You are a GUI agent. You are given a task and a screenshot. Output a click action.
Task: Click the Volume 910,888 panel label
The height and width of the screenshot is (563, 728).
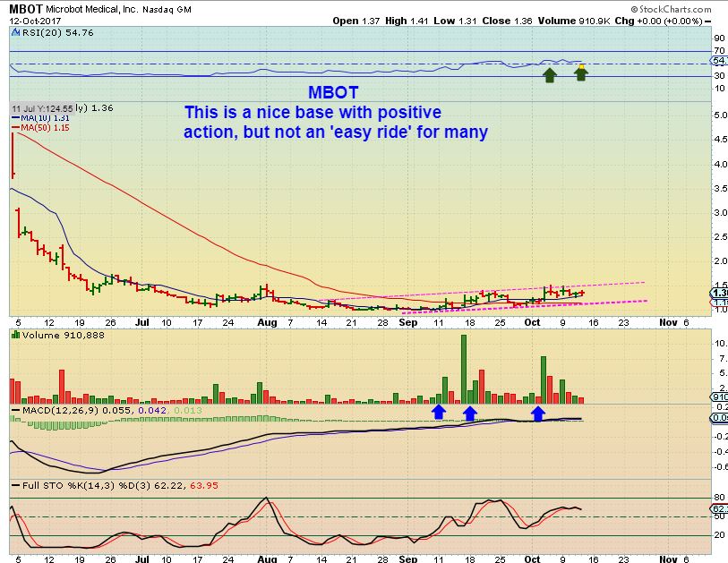point(54,335)
